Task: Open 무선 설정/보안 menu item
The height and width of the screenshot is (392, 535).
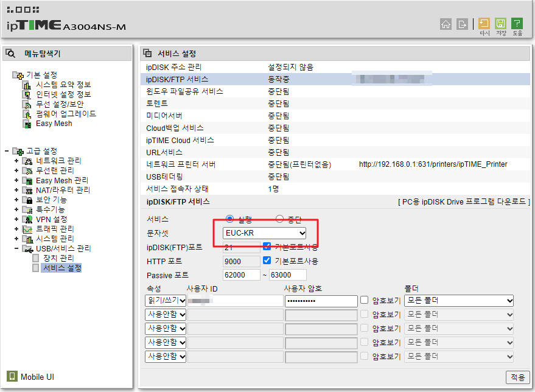Action: click(x=60, y=105)
